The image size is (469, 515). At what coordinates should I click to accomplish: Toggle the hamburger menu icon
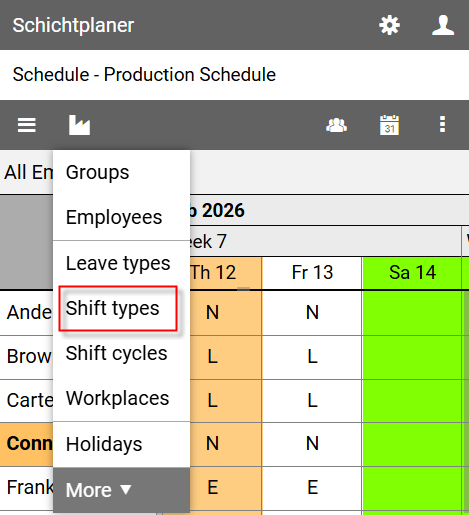point(27,125)
